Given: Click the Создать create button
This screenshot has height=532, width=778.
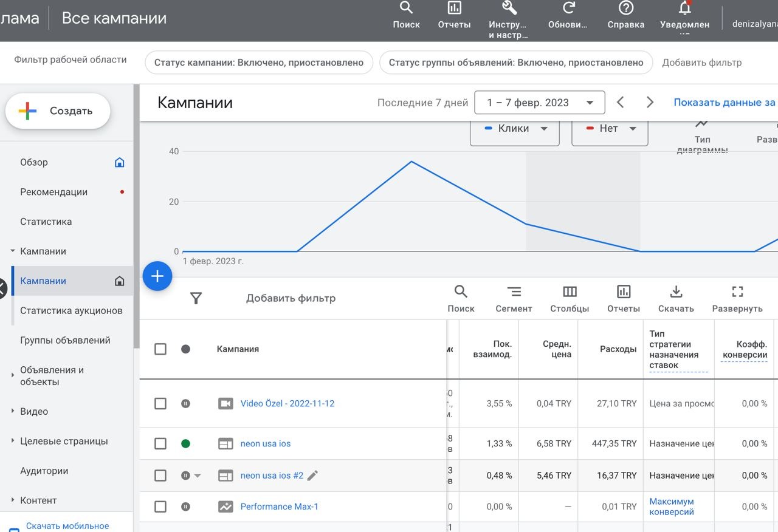Looking at the screenshot, I should [x=58, y=111].
